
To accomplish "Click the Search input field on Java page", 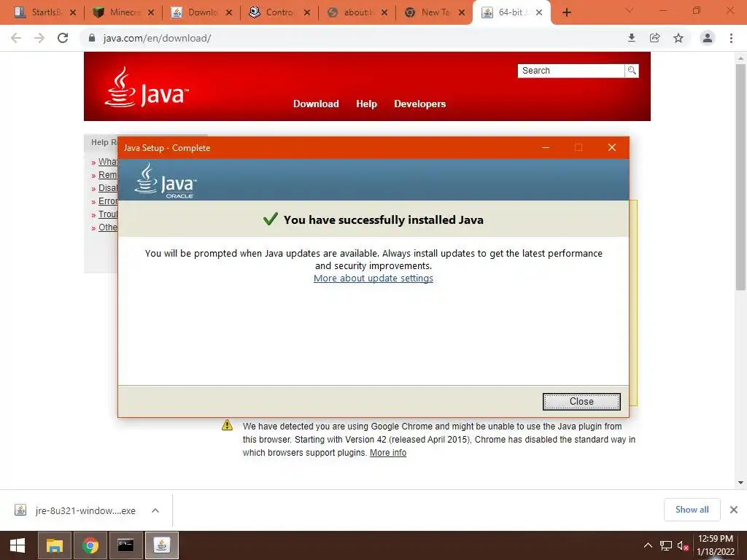I will point(570,71).
